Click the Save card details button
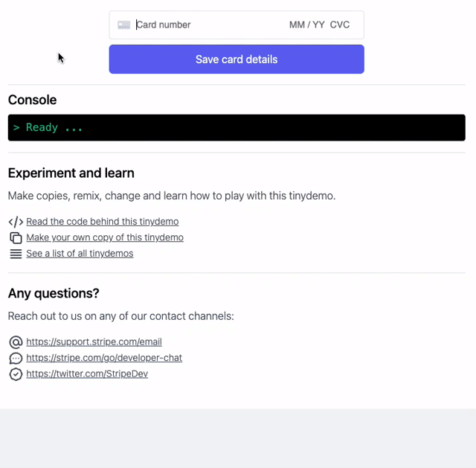Viewport: 476px width, 468px height. (237, 60)
